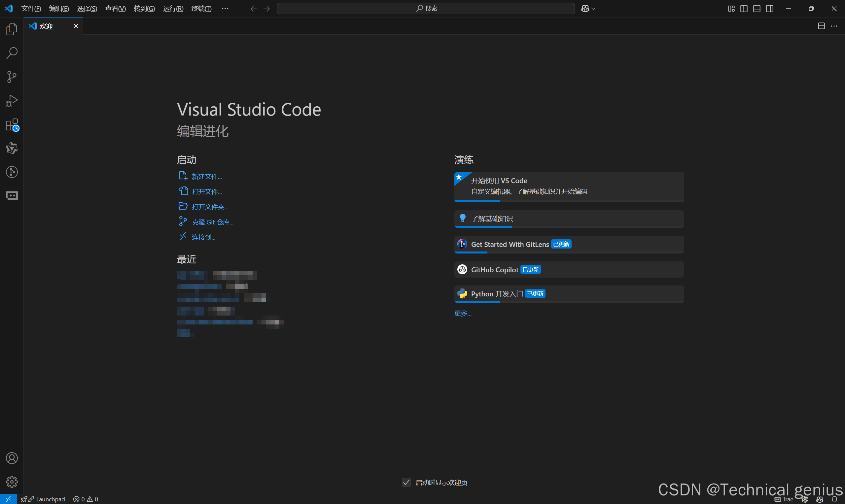This screenshot has height=504, width=845.
Task: Open the Extensions view
Action: (x=12, y=125)
